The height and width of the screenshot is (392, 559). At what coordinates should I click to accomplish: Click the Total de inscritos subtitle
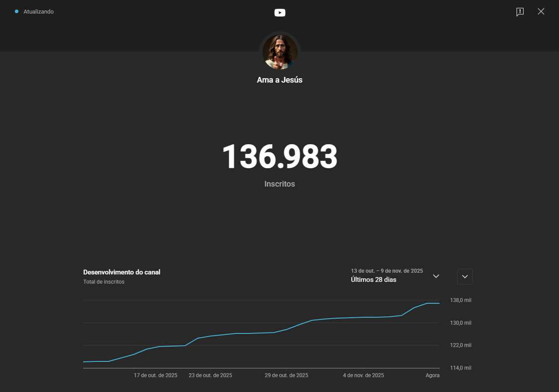[104, 282]
